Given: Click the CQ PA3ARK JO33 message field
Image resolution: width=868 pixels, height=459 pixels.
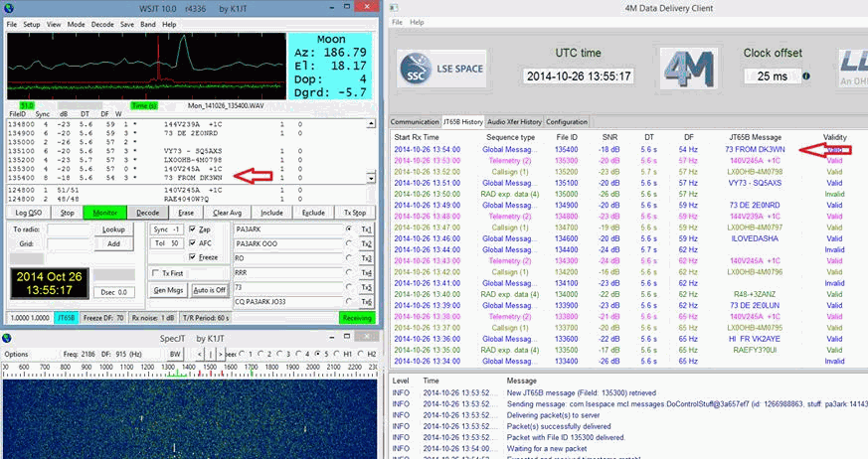Looking at the screenshot, I should pyautogui.click(x=288, y=301).
